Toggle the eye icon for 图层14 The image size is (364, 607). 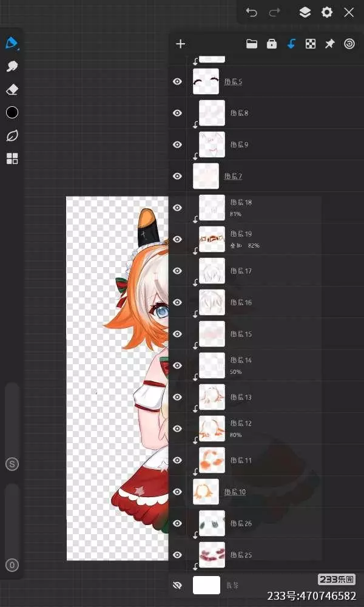pos(178,365)
